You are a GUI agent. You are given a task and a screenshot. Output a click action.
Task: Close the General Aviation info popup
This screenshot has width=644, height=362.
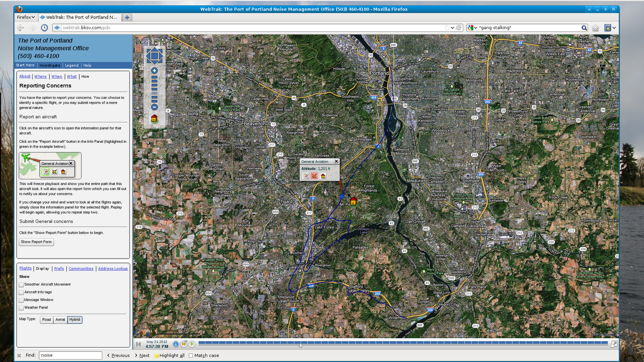point(336,161)
